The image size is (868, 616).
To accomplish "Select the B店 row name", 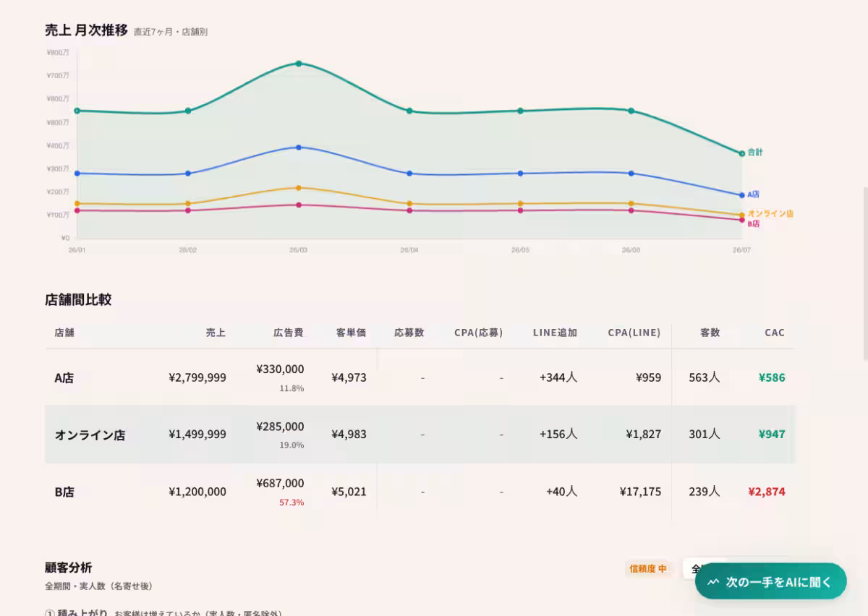I will pyautogui.click(x=64, y=492).
